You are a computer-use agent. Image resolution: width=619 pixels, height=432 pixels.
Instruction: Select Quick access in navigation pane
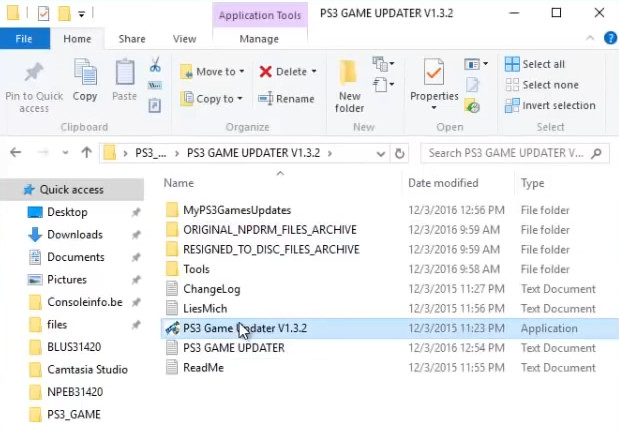71,190
